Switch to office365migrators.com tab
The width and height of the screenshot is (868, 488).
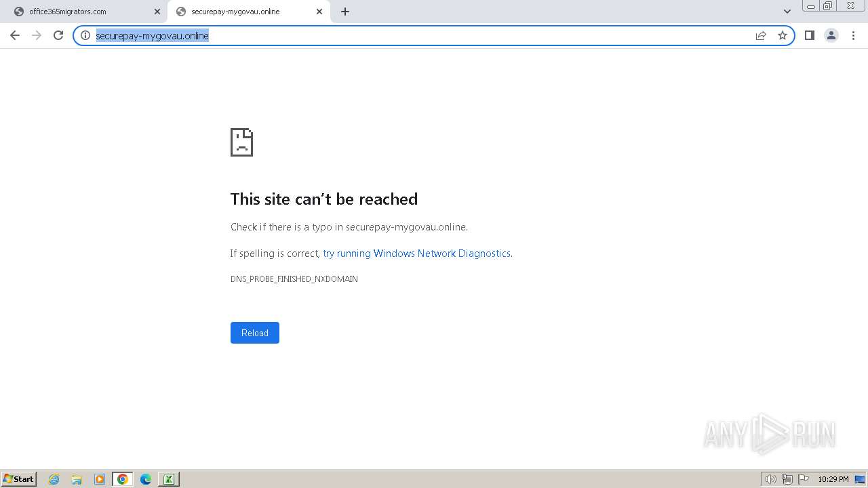tap(84, 12)
